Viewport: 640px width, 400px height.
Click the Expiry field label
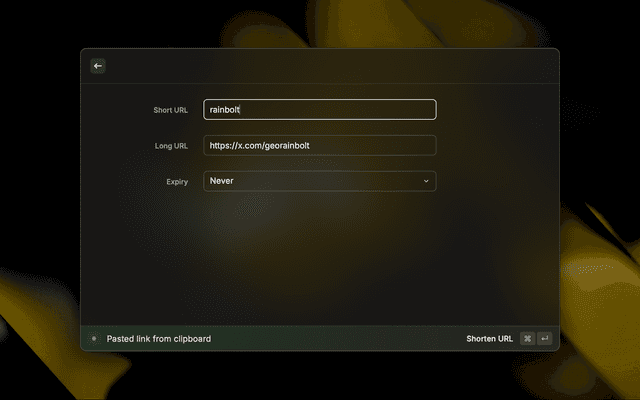click(177, 182)
